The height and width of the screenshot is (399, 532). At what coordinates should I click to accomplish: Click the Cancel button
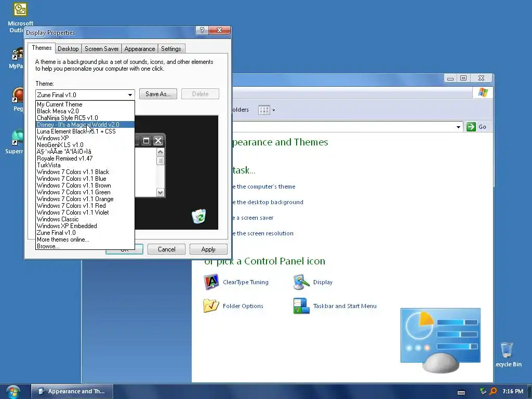167,249
